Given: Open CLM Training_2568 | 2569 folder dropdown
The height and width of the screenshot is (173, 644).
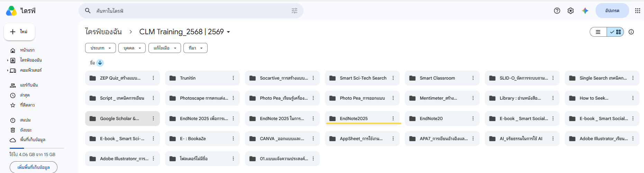Looking at the screenshot, I should 184,32.
